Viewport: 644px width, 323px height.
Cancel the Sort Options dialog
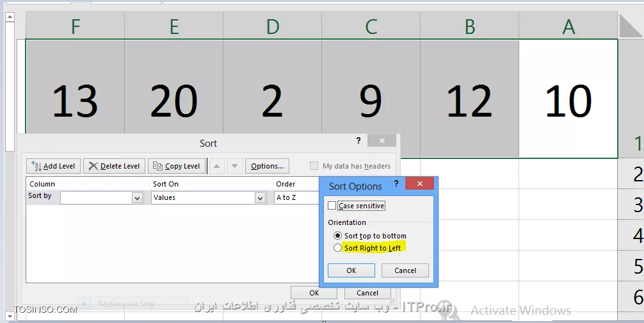(x=405, y=270)
